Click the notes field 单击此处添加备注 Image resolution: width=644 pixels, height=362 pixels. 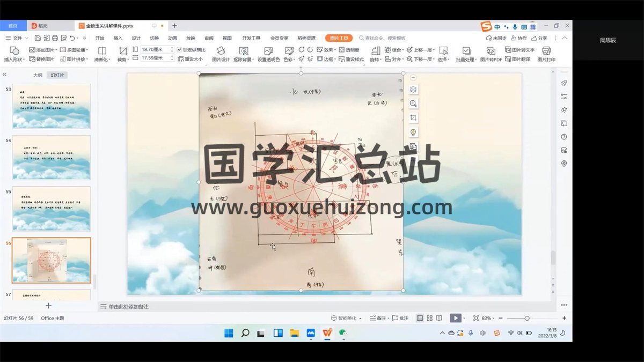tap(129, 306)
